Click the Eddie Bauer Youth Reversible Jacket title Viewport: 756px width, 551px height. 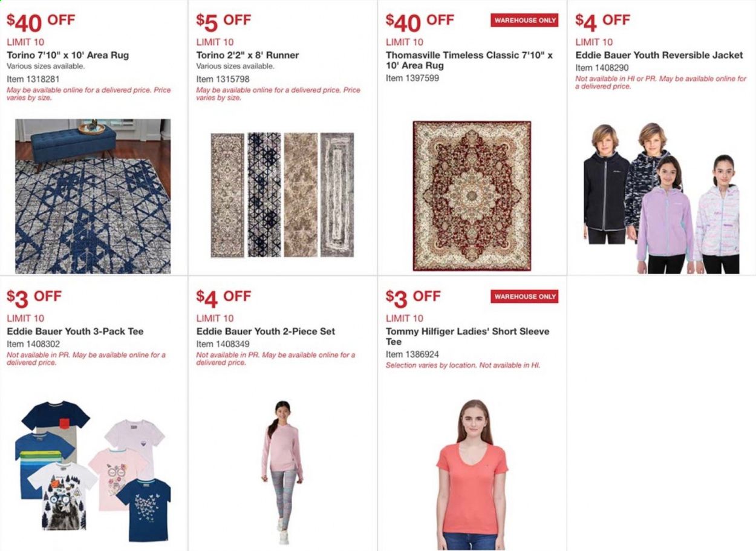click(x=659, y=55)
